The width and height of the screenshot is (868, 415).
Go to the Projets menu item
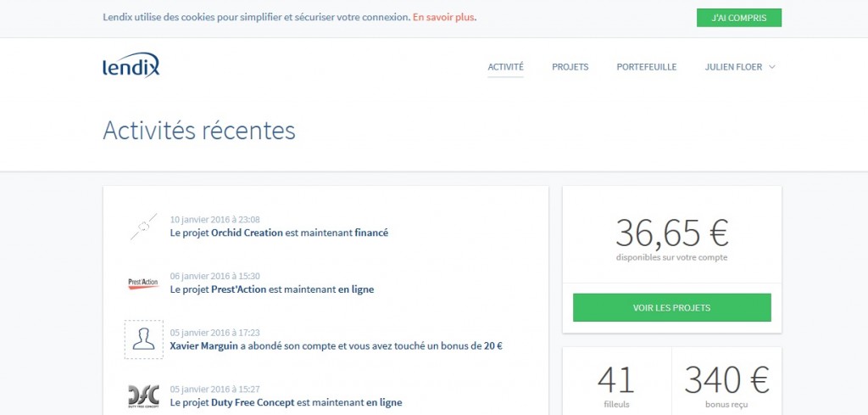[570, 67]
